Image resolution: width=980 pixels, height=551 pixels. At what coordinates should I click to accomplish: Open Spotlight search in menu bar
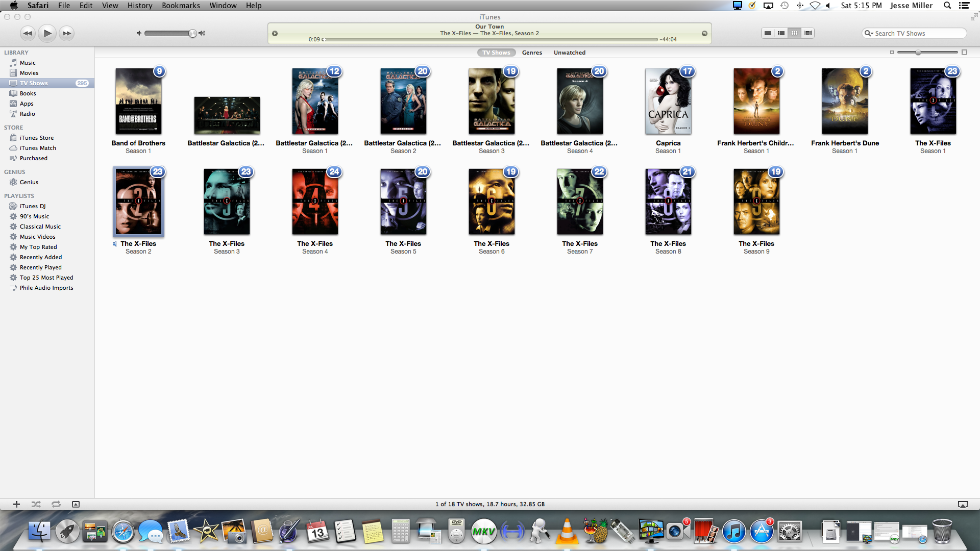coord(947,6)
